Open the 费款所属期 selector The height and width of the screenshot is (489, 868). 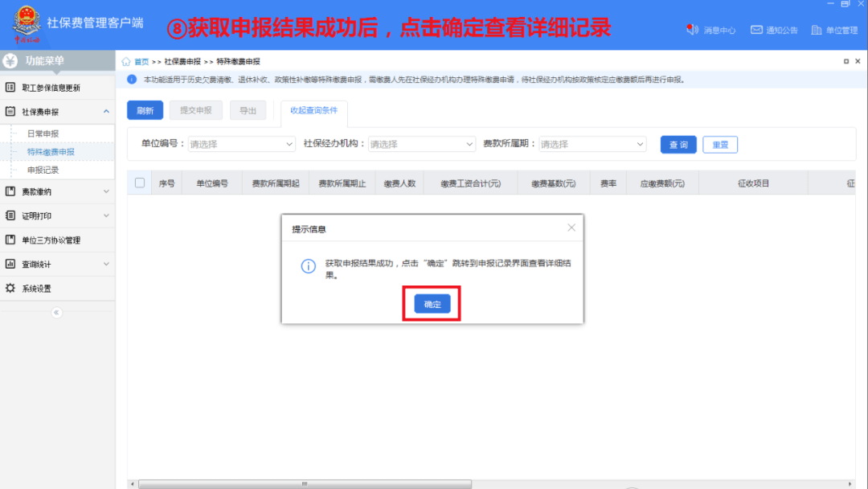coord(592,145)
